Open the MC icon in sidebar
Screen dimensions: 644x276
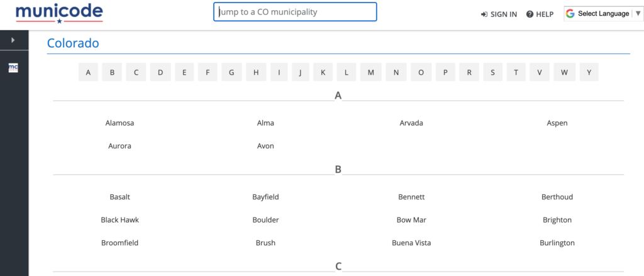point(14,68)
